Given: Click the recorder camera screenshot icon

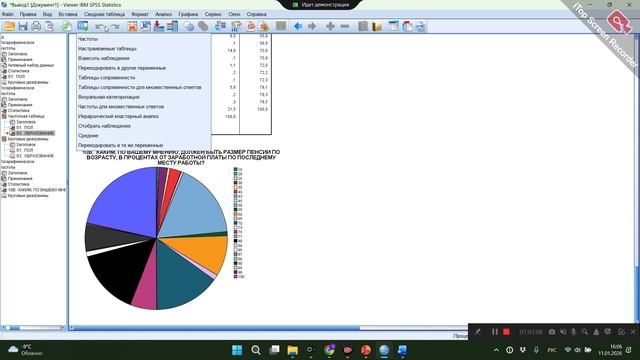Looking at the screenshot, I should pyautogui.click(x=552, y=332).
